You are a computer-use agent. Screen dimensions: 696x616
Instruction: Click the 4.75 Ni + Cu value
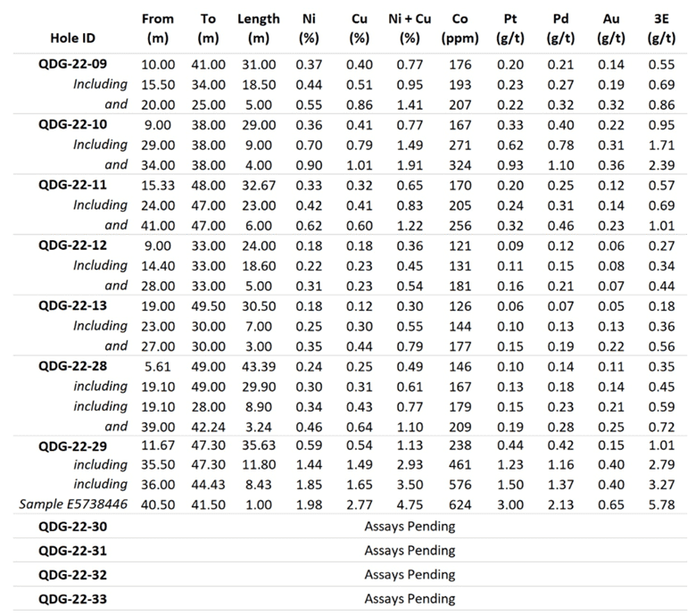click(410, 504)
